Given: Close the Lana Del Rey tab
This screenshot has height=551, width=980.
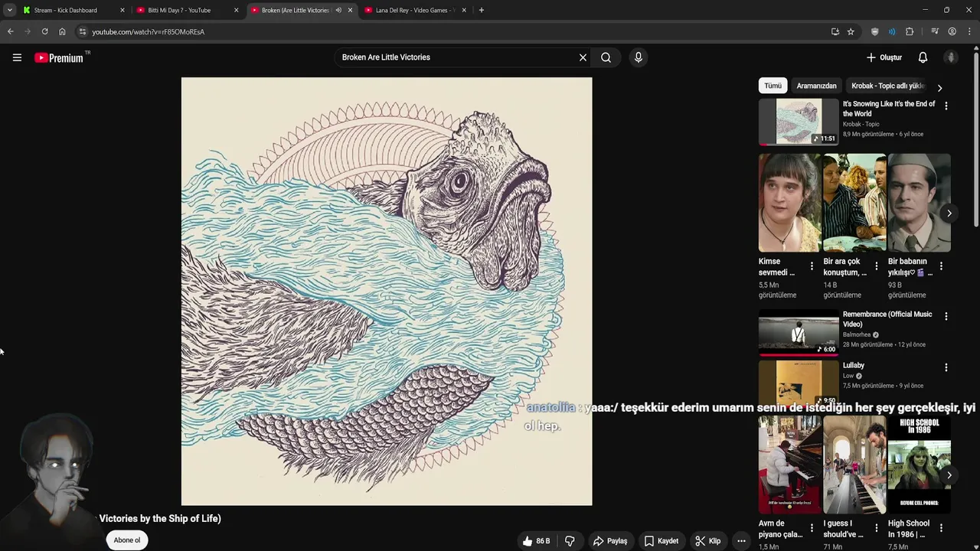Looking at the screenshot, I should (x=464, y=10).
